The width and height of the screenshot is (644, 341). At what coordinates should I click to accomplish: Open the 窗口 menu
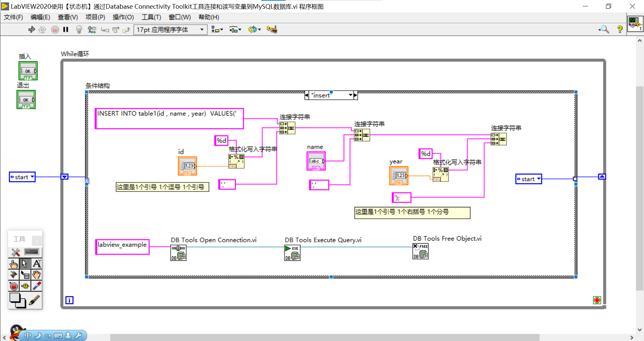coord(179,17)
